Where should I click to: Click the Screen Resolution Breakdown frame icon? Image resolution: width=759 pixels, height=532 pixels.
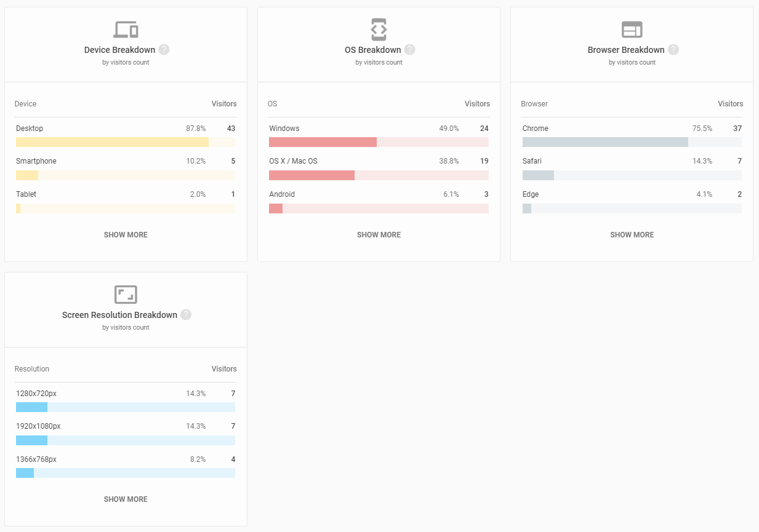pyautogui.click(x=126, y=295)
